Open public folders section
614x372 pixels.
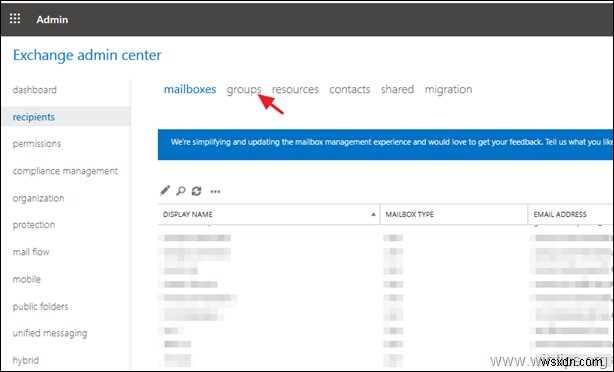[x=40, y=306]
